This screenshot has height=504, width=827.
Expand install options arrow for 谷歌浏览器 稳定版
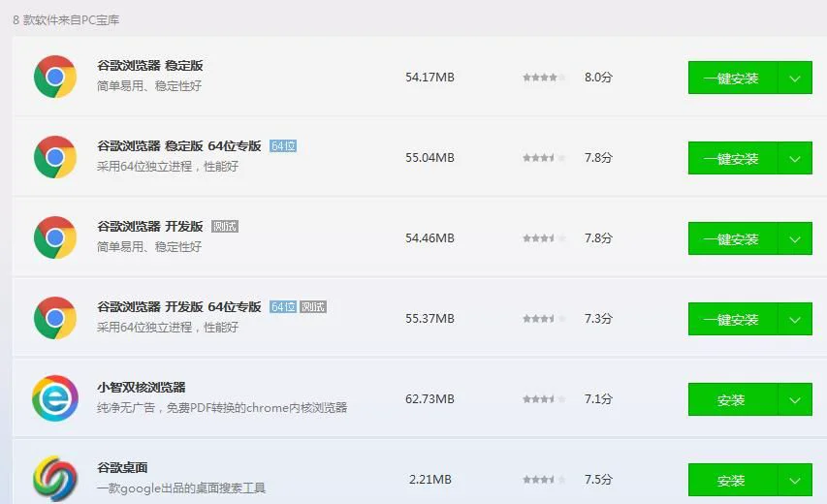click(795, 79)
